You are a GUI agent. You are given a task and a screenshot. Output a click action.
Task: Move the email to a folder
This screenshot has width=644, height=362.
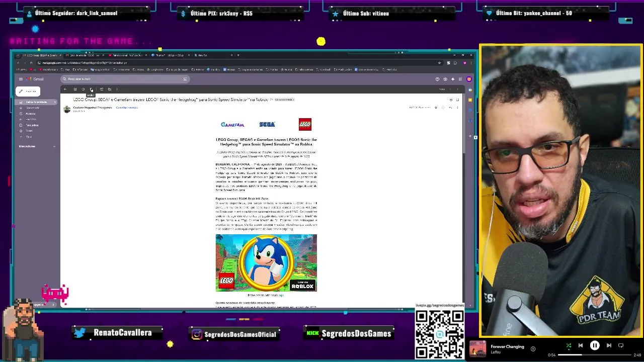click(109, 89)
